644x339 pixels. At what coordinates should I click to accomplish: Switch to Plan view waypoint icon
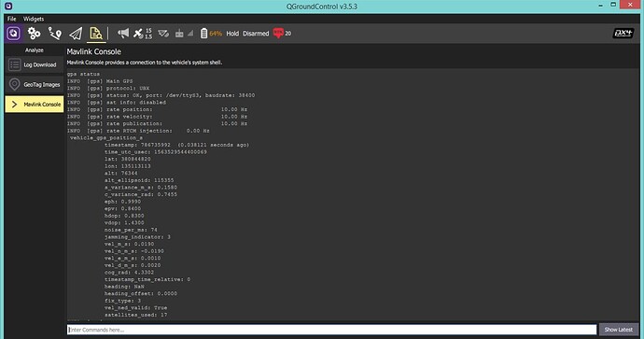(55, 34)
